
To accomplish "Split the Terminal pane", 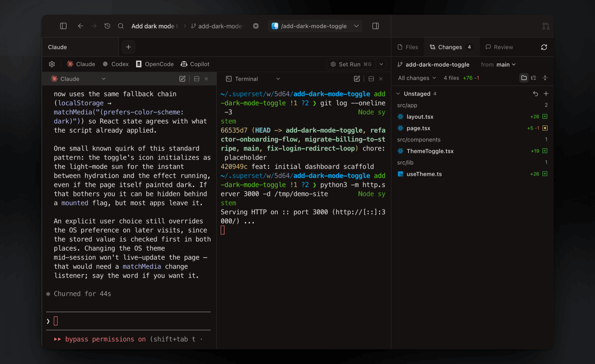I will tap(371, 79).
